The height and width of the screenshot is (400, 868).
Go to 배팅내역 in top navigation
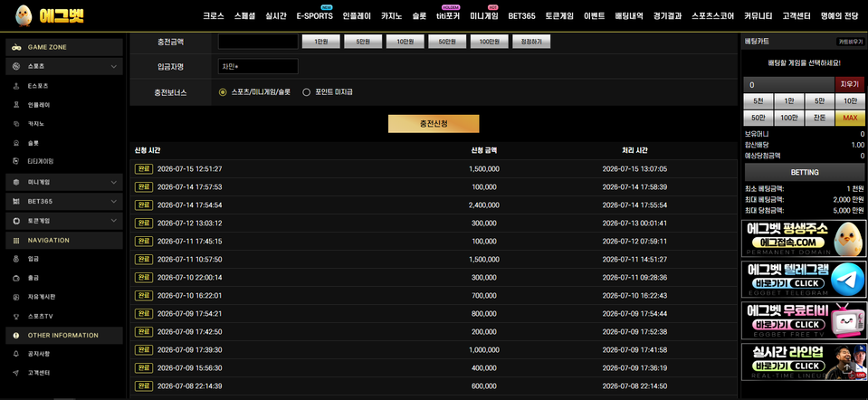629,16
